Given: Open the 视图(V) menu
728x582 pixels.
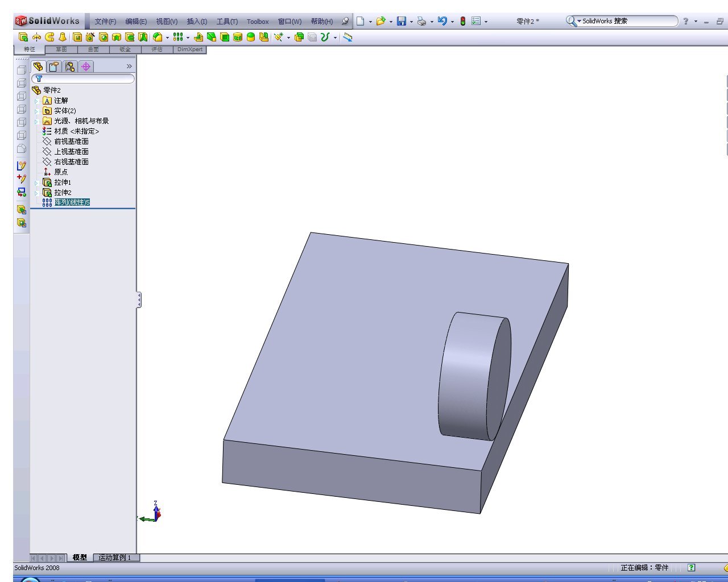Looking at the screenshot, I should [167, 22].
